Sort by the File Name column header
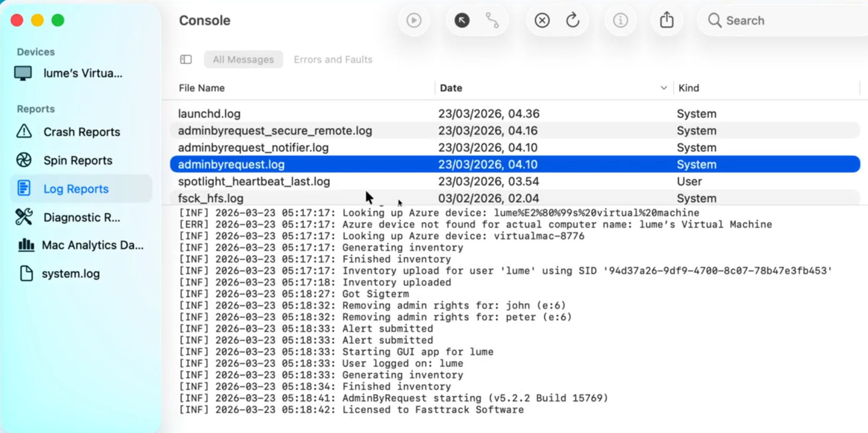 click(202, 88)
